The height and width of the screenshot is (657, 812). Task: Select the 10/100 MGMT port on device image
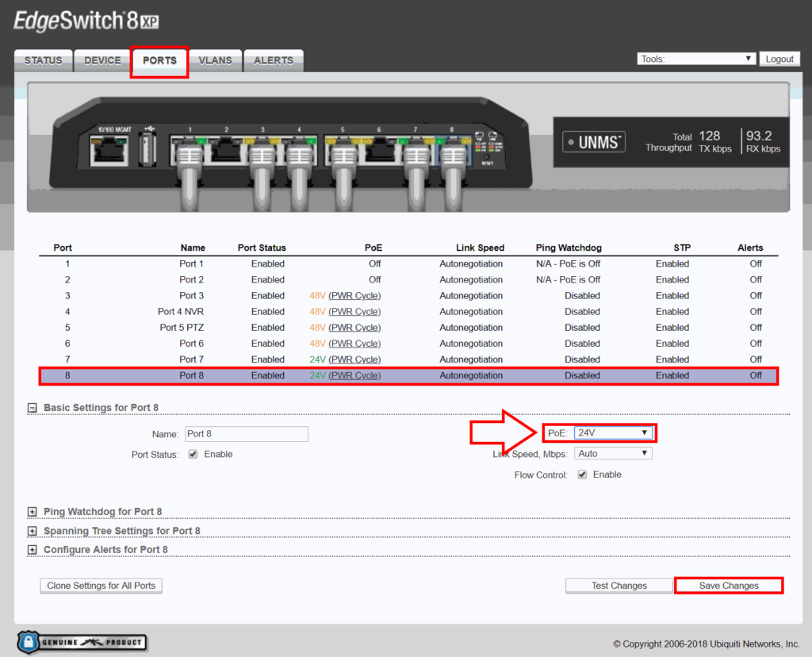(x=109, y=150)
